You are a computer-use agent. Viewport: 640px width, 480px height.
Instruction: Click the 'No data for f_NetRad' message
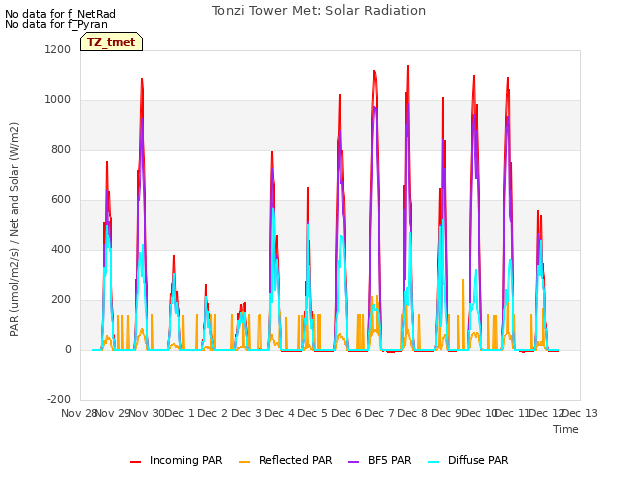pyautogui.click(x=60, y=14)
